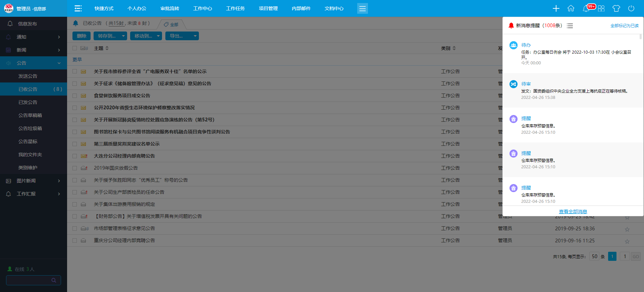The width and height of the screenshot is (644, 292).
Task: Open 内部邮件 in top menu
Action: (x=301, y=8)
